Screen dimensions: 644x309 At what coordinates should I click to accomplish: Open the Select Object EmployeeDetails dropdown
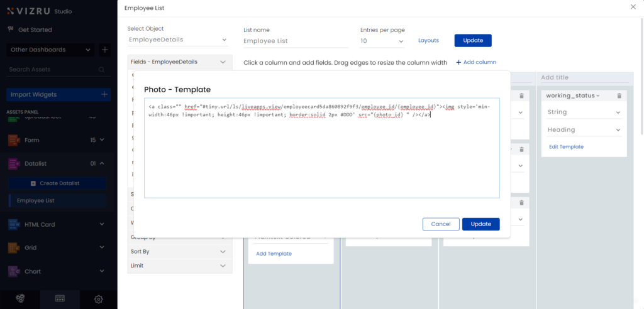[x=177, y=40]
